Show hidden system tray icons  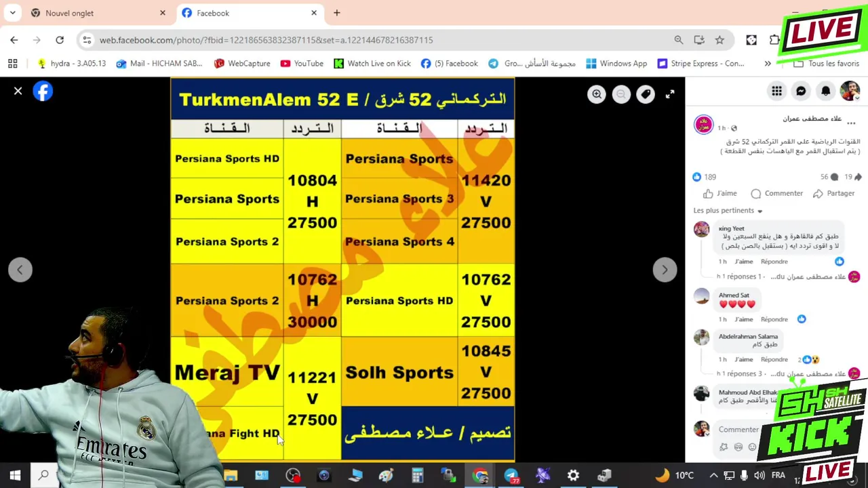click(x=713, y=475)
